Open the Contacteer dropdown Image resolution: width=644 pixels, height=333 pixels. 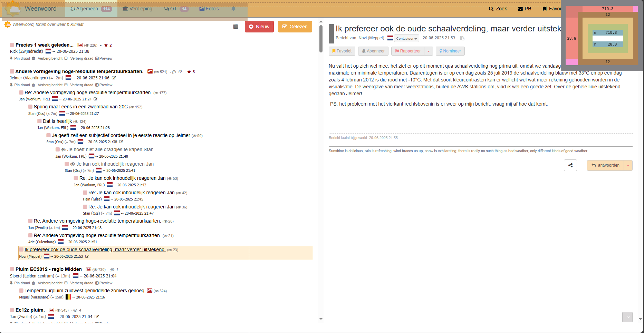[406, 38]
